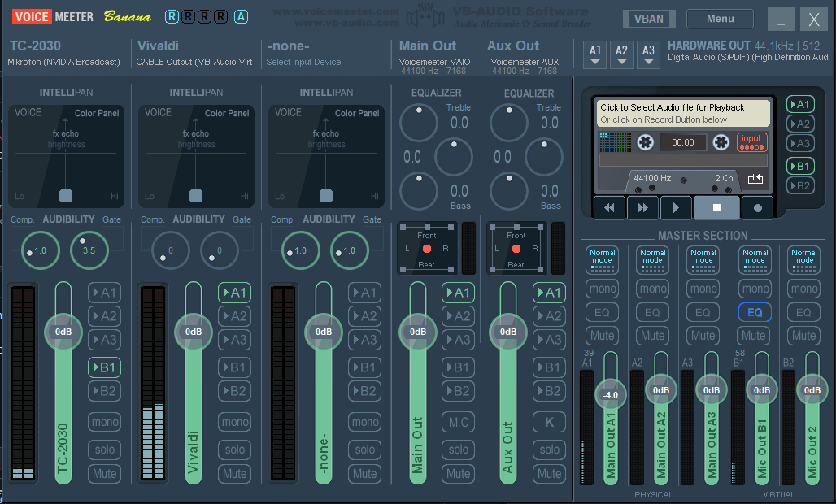Viewport: 836px width, 504px height.
Task: Click the Aux Out middle EQ knob
Action: tap(544, 157)
